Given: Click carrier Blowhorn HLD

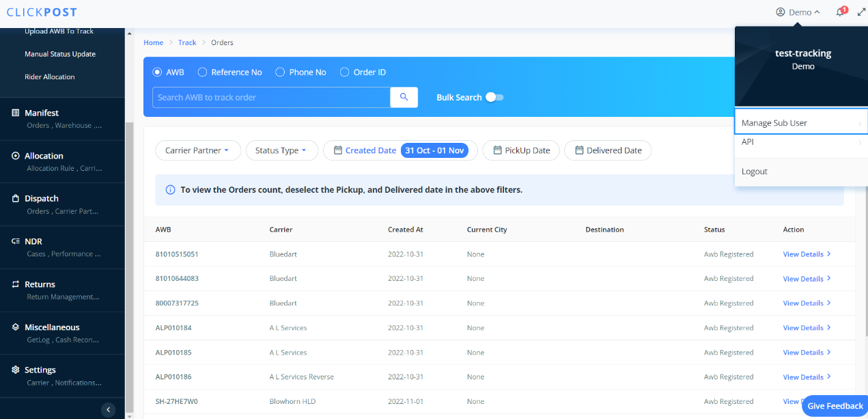Looking at the screenshot, I should [292, 401].
